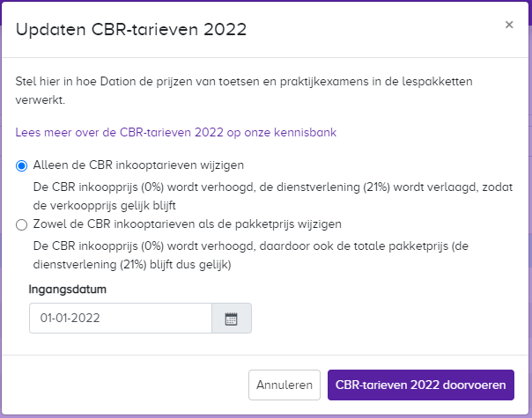This screenshot has width=532, height=418.
Task: Click the 'Ingangsdatum' field label
Action: click(x=68, y=290)
